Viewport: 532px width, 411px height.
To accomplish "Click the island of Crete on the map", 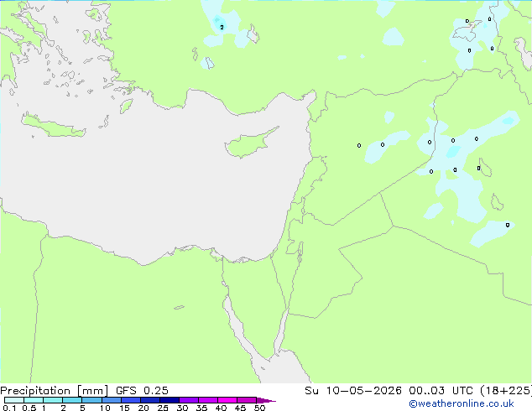I will [53, 126].
